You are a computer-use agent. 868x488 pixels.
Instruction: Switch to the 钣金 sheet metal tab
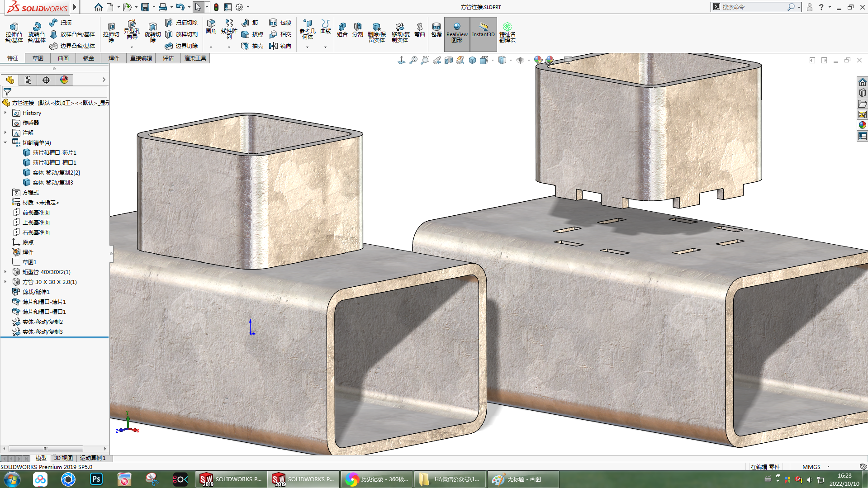click(x=89, y=58)
